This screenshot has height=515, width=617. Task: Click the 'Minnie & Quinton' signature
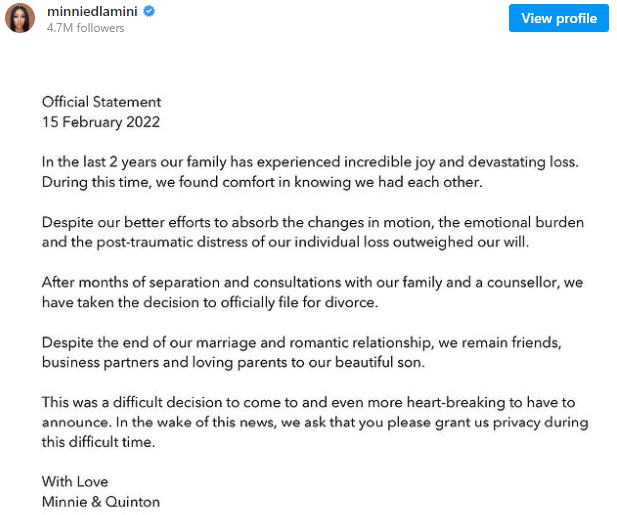point(101,502)
